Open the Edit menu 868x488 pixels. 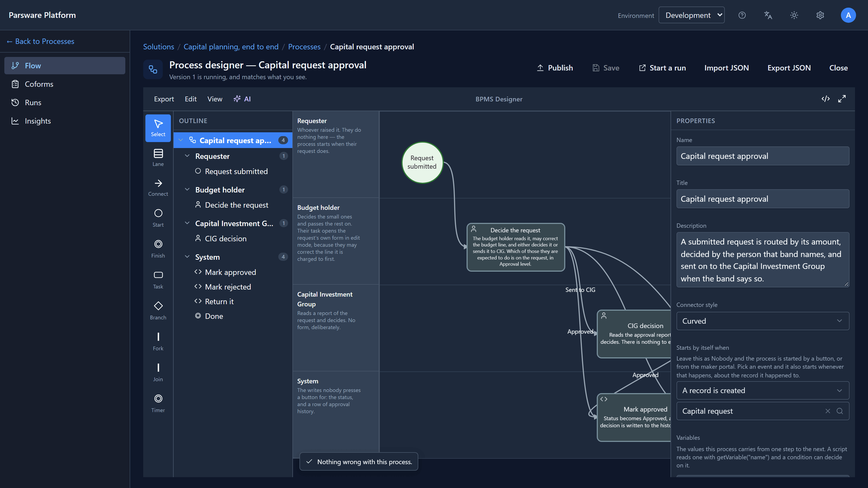coord(190,99)
